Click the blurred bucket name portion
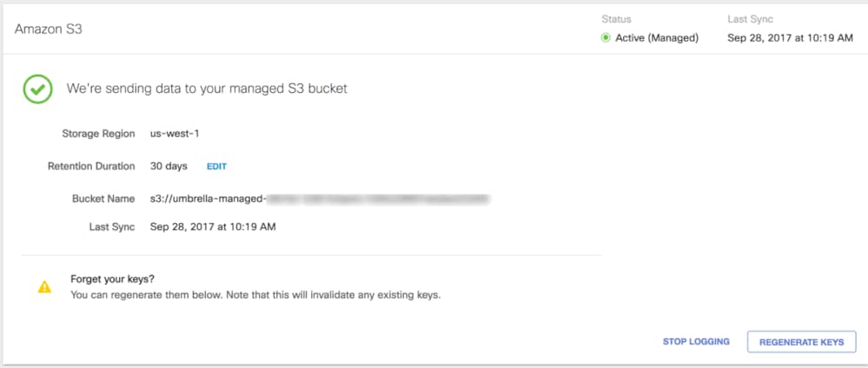The height and width of the screenshot is (368, 868). [378, 199]
